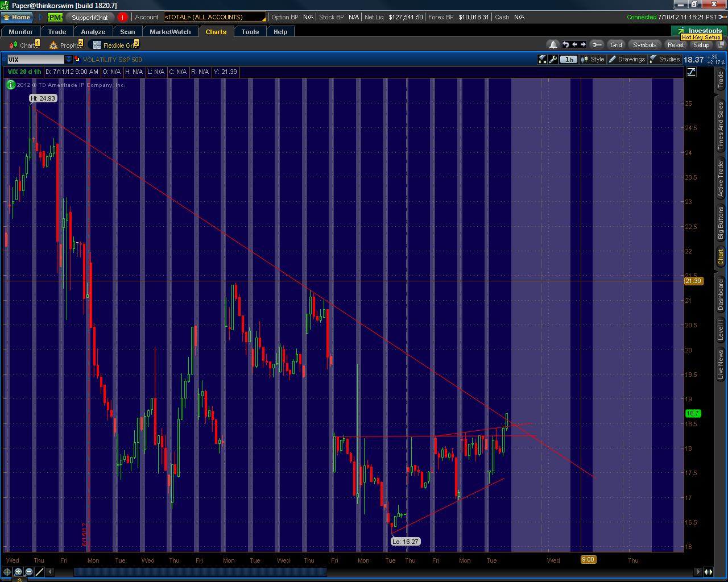The image size is (728, 582).
Task: Open the Drawings menu
Action: tap(627, 59)
